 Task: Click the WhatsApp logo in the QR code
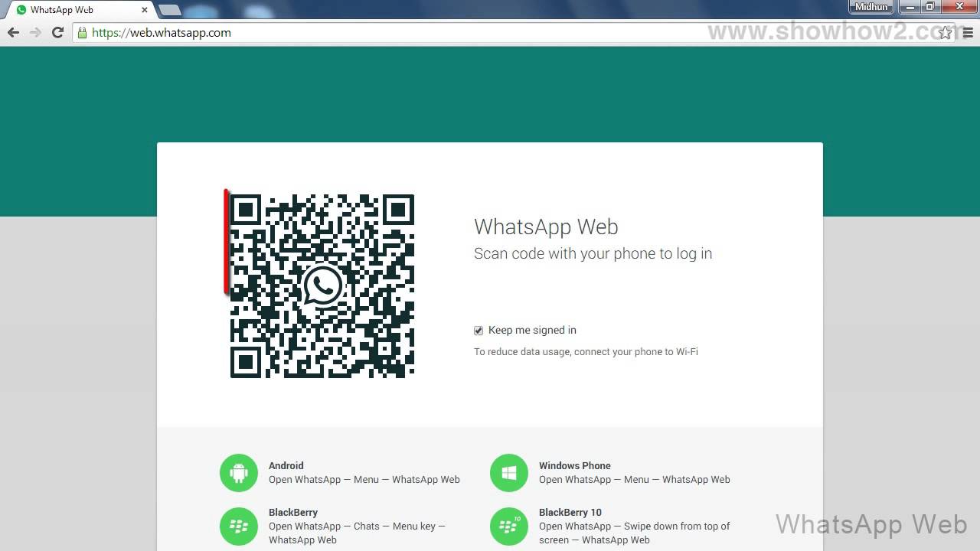322,285
